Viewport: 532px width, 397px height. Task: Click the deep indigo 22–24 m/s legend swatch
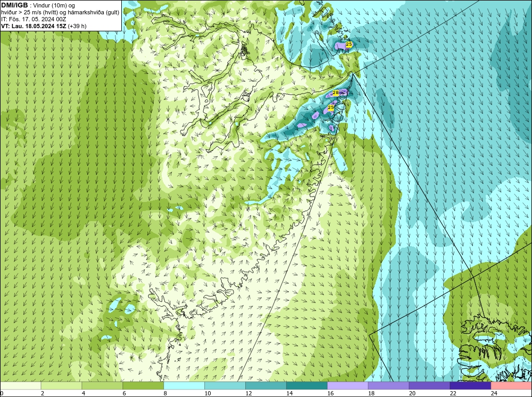click(x=470, y=385)
